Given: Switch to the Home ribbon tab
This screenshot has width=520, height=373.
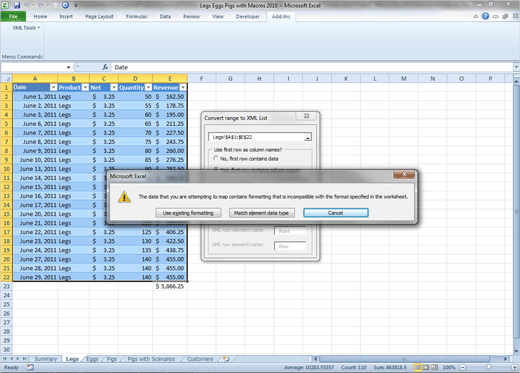Looking at the screenshot, I should pos(40,16).
